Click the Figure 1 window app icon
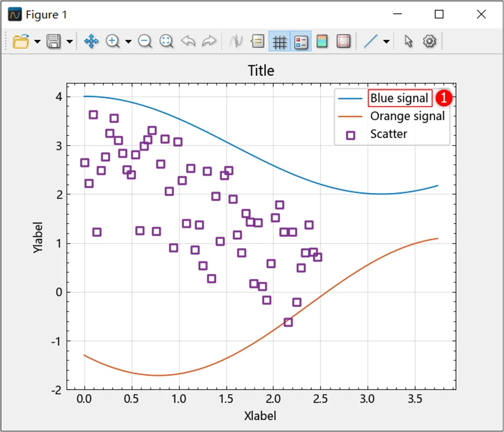 15,14
